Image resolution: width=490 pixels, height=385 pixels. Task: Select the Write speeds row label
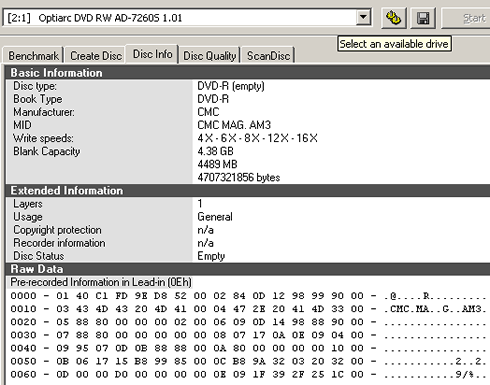point(43,138)
